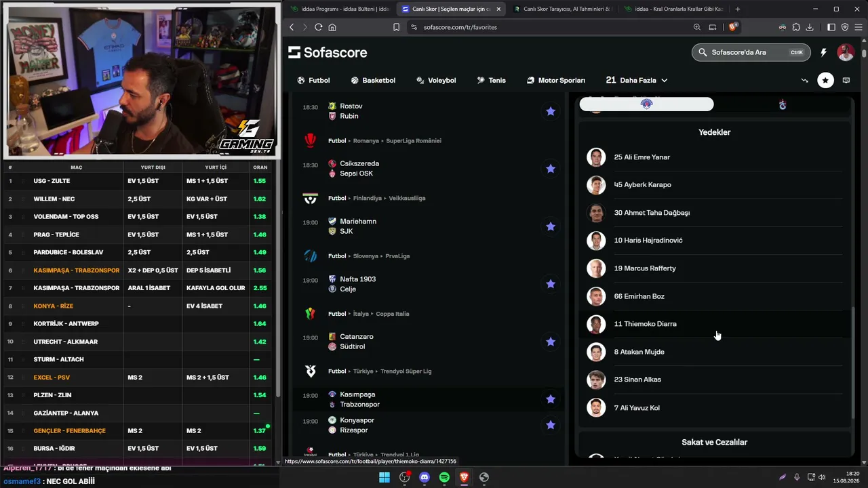Open the browser home page icon

(332, 27)
